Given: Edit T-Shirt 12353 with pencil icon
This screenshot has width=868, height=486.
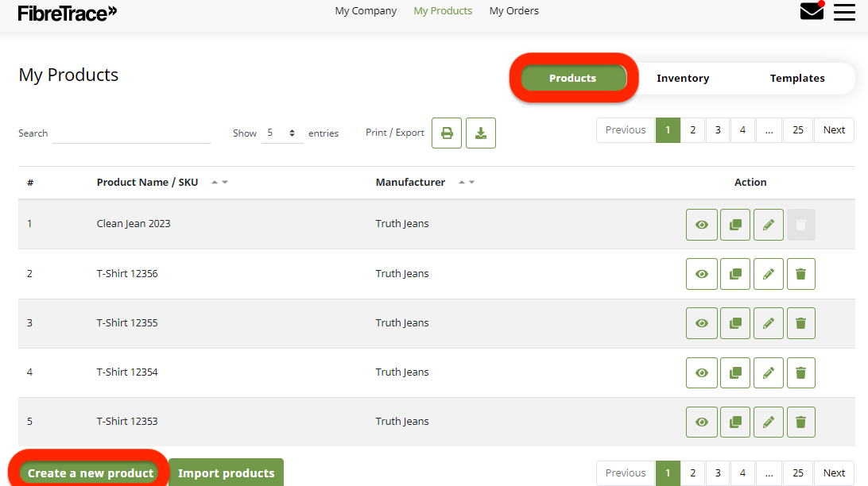Looking at the screenshot, I should point(769,422).
